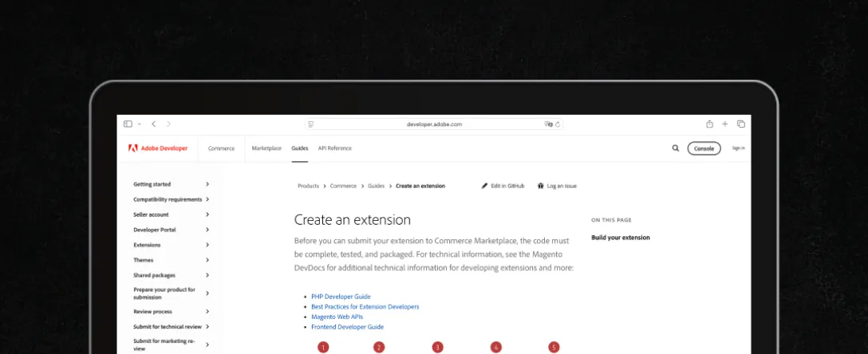Show tab overview icon

741,124
